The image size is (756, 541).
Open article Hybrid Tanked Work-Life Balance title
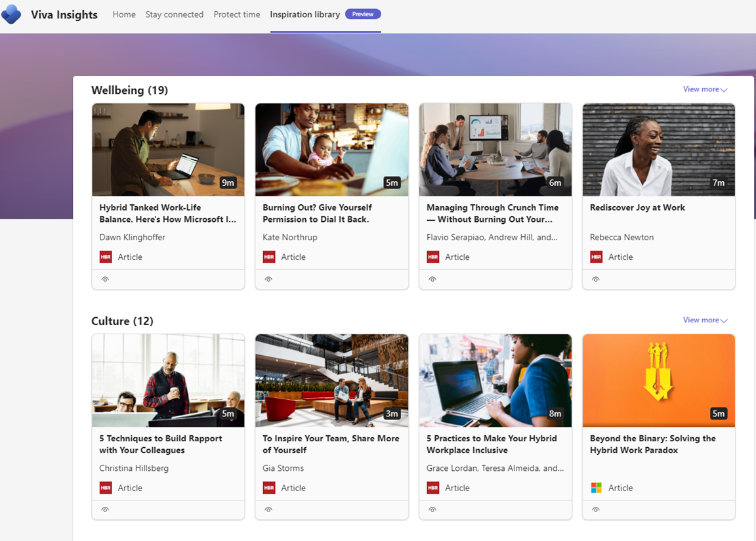pos(168,213)
